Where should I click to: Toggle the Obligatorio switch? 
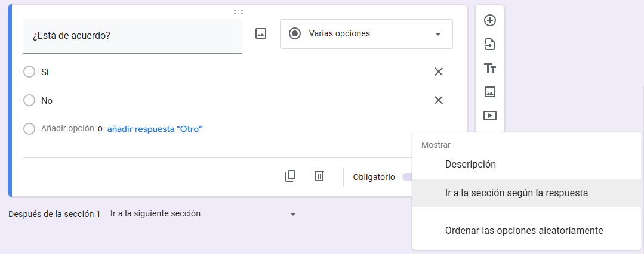click(x=407, y=177)
